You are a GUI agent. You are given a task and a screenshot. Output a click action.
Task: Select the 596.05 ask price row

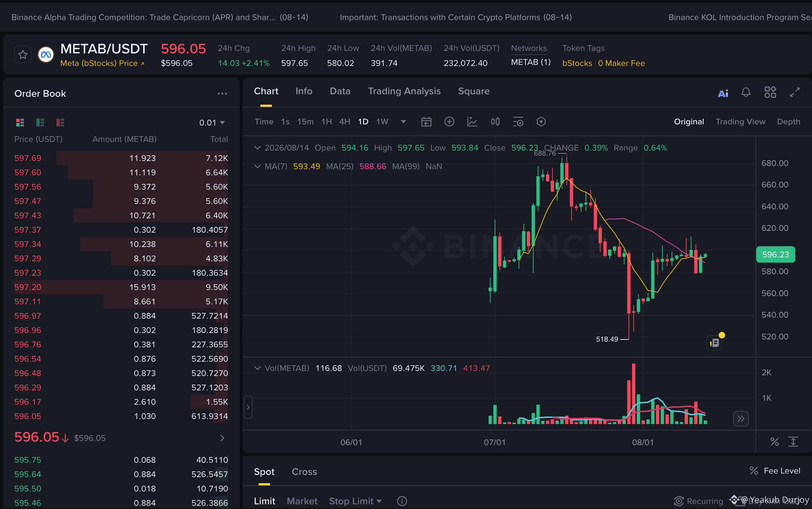coord(121,416)
